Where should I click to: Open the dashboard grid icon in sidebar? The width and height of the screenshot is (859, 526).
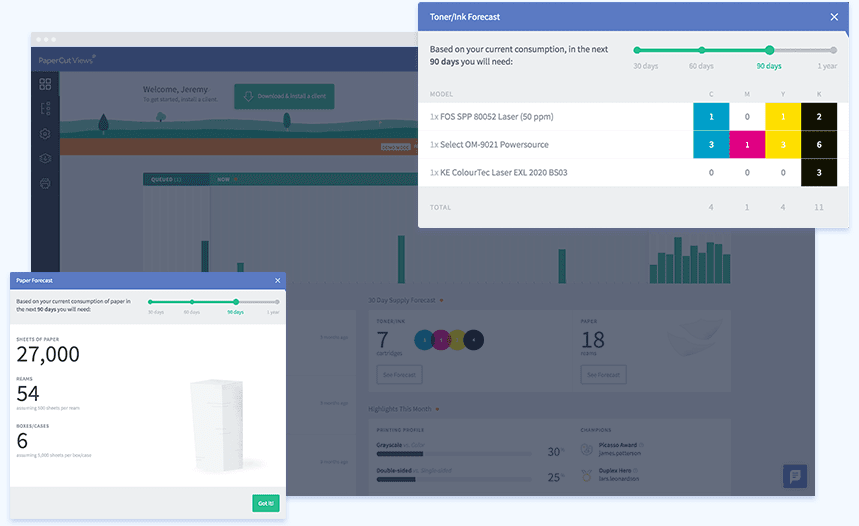coord(45,84)
